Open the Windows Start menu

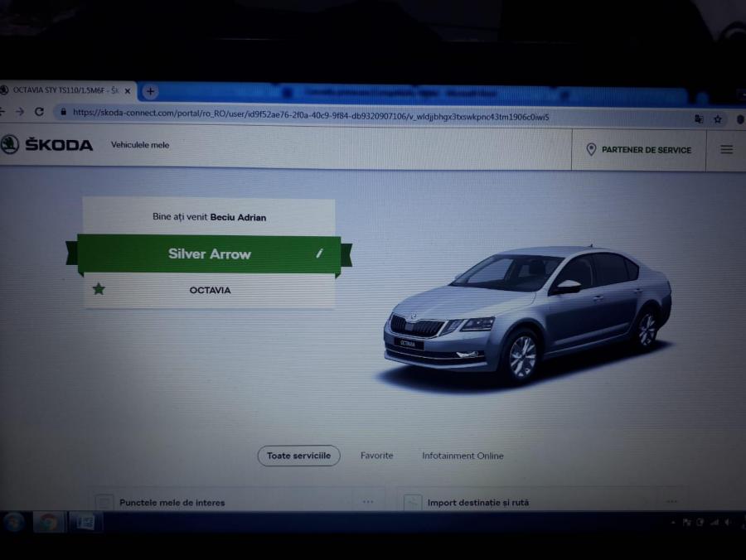(x=14, y=522)
